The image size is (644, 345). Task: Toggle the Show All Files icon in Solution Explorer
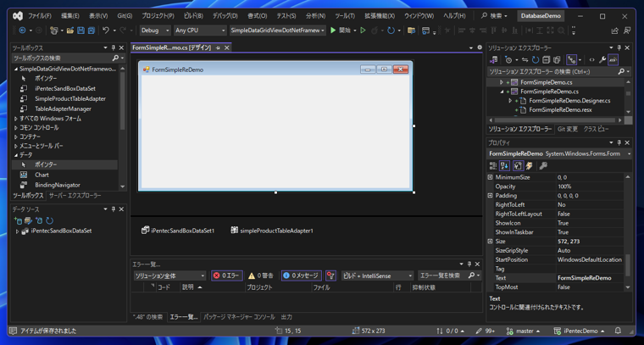[557, 60]
